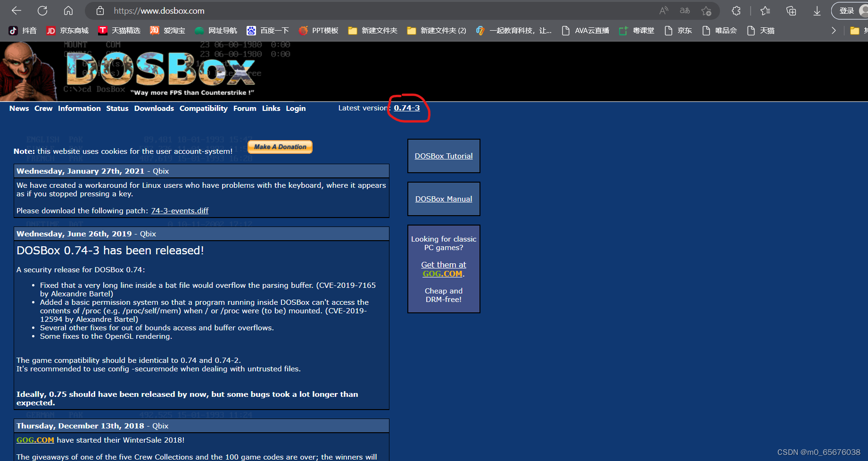View site info via lock icon
Image resolution: width=868 pixels, height=461 pixels.
(x=100, y=10)
